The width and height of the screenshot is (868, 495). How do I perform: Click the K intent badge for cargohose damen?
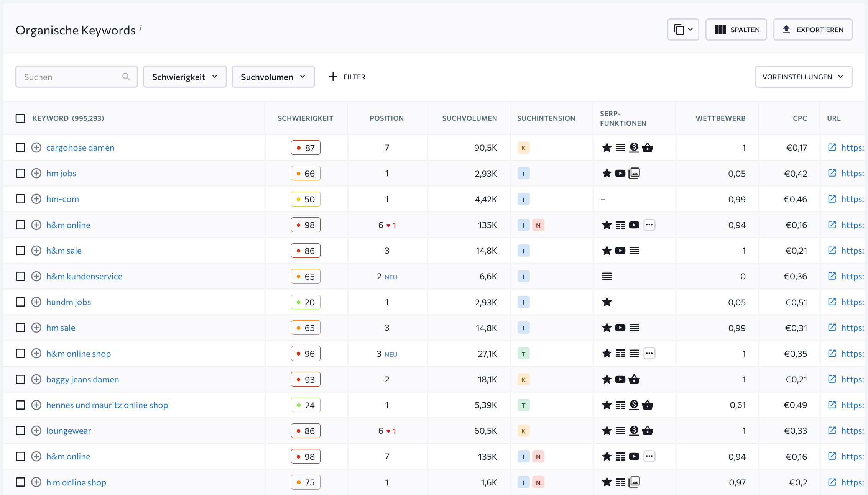(x=523, y=148)
